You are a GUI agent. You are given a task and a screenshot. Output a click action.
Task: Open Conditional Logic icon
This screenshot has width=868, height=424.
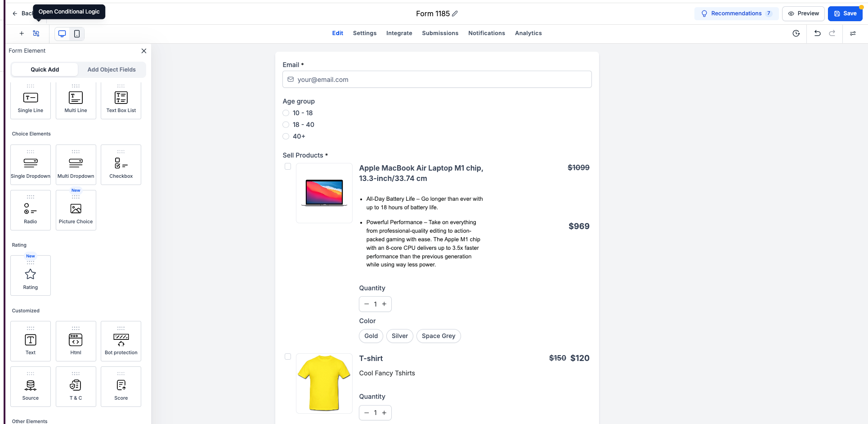[36, 33]
